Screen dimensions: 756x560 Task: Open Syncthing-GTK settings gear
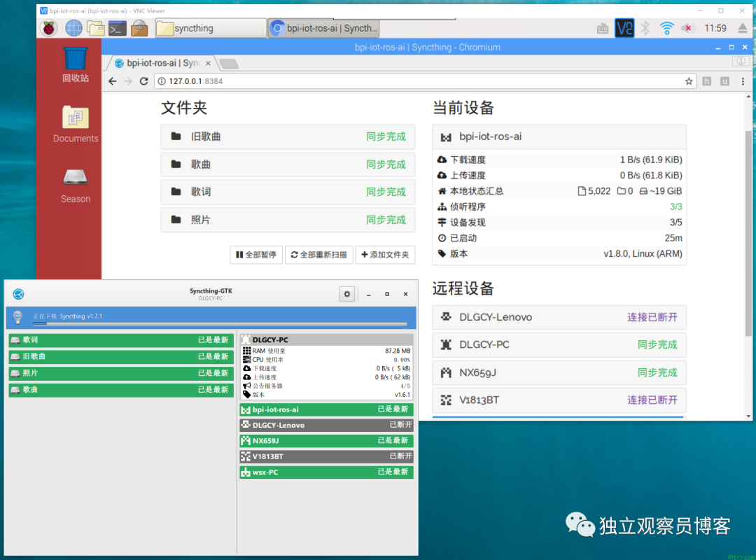pyautogui.click(x=347, y=294)
